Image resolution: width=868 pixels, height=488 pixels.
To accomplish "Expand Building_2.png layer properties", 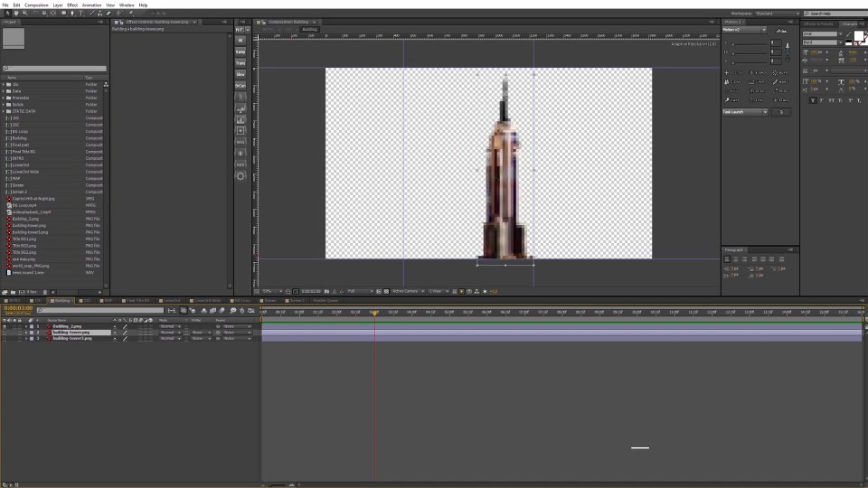I will (x=26, y=326).
